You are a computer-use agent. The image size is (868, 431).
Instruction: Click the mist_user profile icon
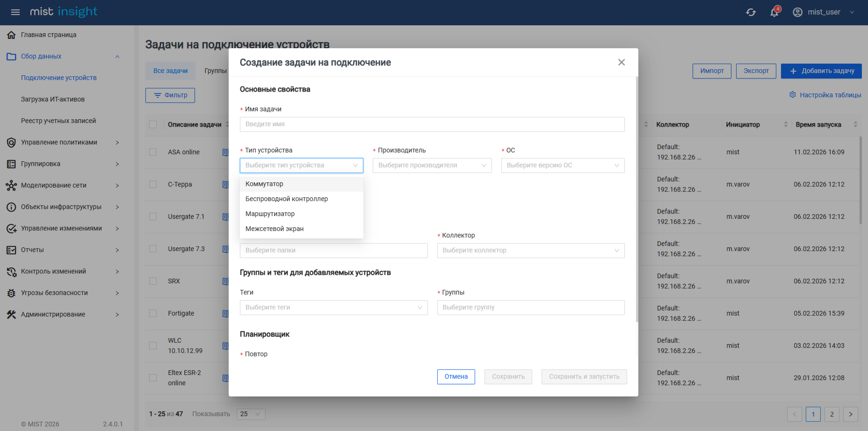pos(797,12)
